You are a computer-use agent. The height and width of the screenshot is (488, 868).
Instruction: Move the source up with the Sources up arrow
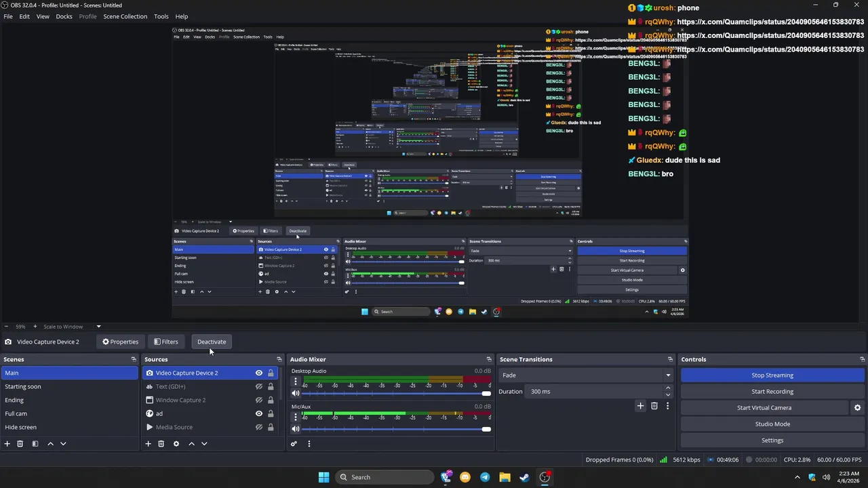[191, 444]
